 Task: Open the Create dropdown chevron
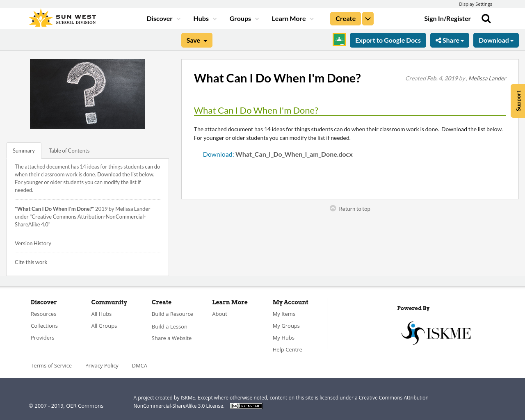point(367,18)
